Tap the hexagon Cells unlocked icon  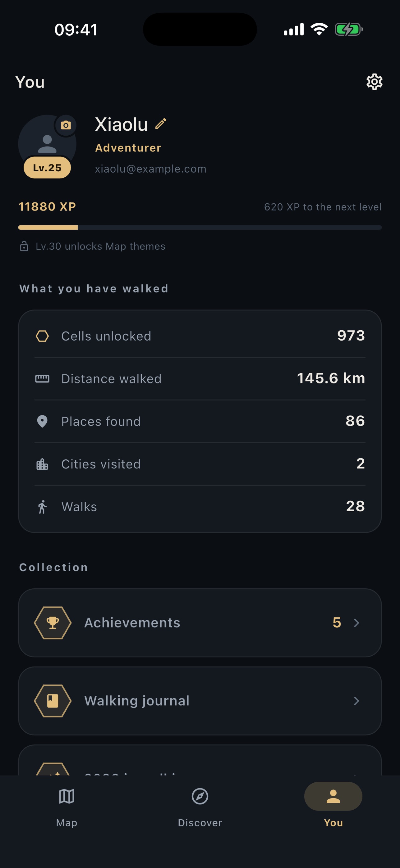[42, 336]
